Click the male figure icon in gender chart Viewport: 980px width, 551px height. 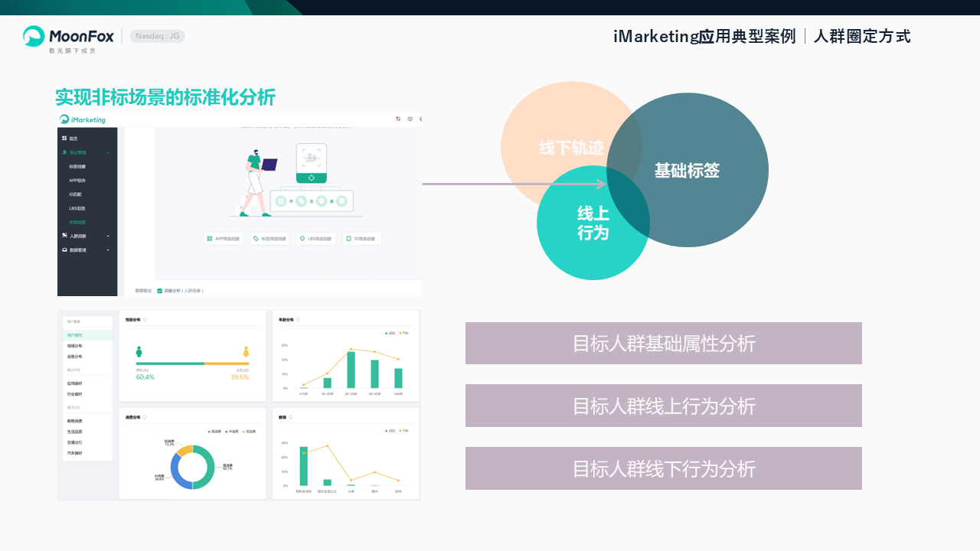pyautogui.click(x=139, y=352)
